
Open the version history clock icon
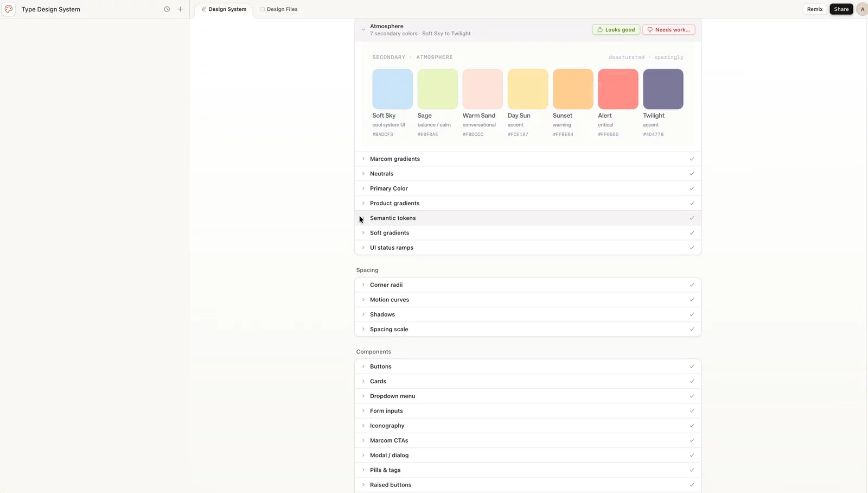[x=167, y=9]
